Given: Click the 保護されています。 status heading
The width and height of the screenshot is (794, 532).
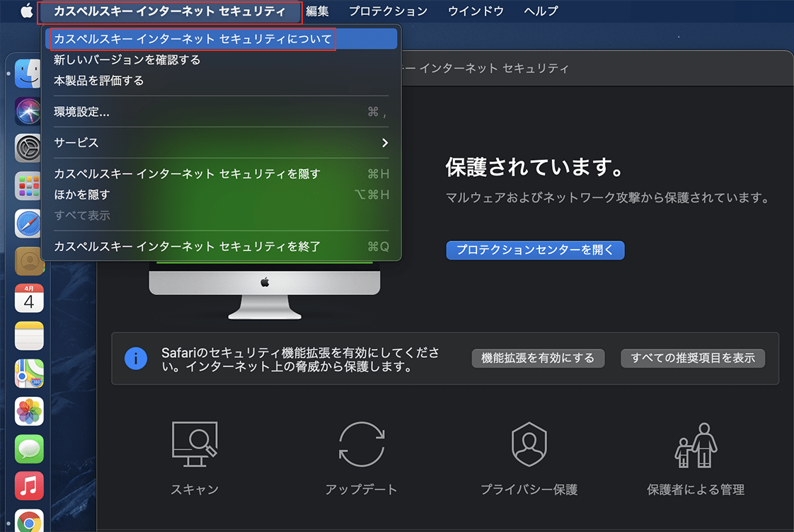Looking at the screenshot, I should 535,168.
